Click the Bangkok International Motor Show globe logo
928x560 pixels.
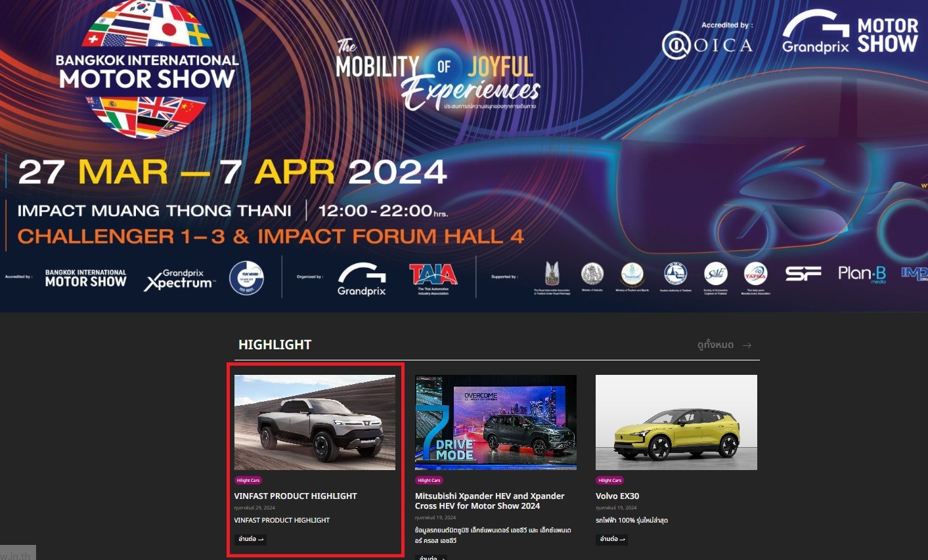(148, 69)
